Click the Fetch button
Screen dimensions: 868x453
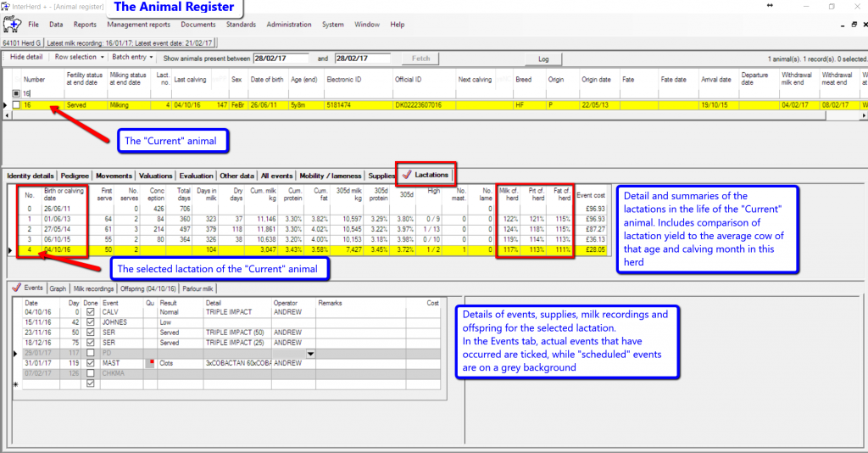pos(420,59)
